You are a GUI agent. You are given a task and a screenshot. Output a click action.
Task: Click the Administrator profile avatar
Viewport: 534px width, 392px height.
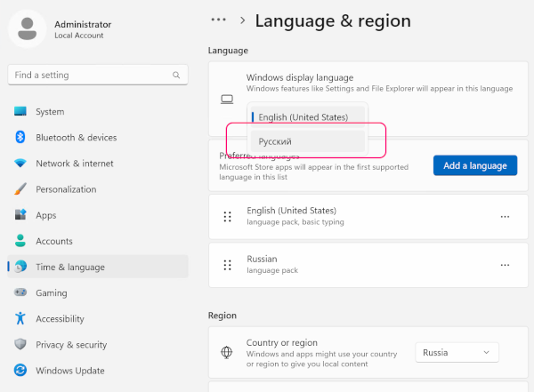click(27, 29)
